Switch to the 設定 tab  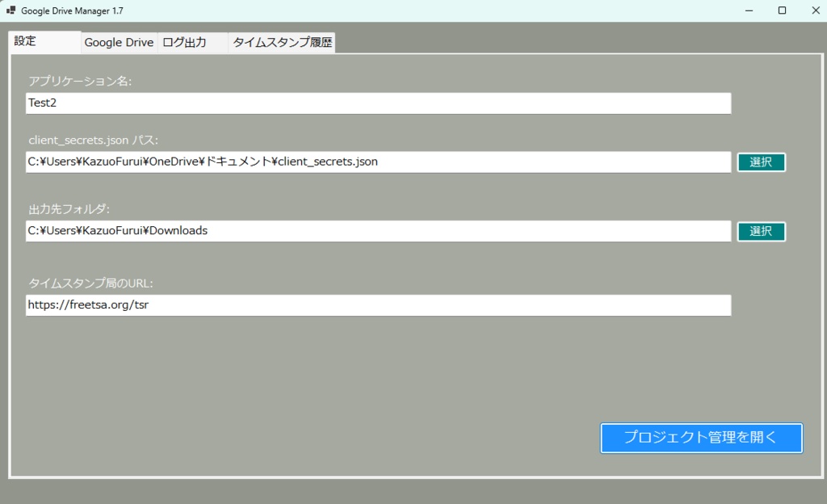click(x=45, y=42)
